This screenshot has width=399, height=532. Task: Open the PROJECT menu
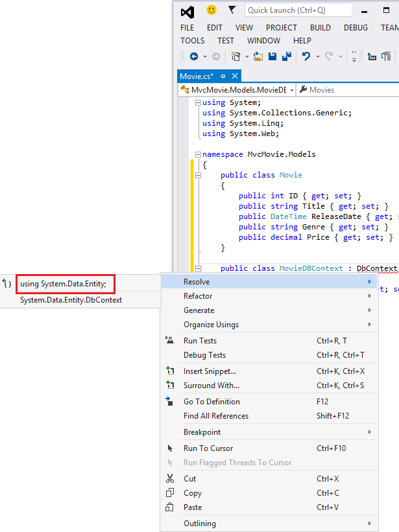pyautogui.click(x=281, y=28)
